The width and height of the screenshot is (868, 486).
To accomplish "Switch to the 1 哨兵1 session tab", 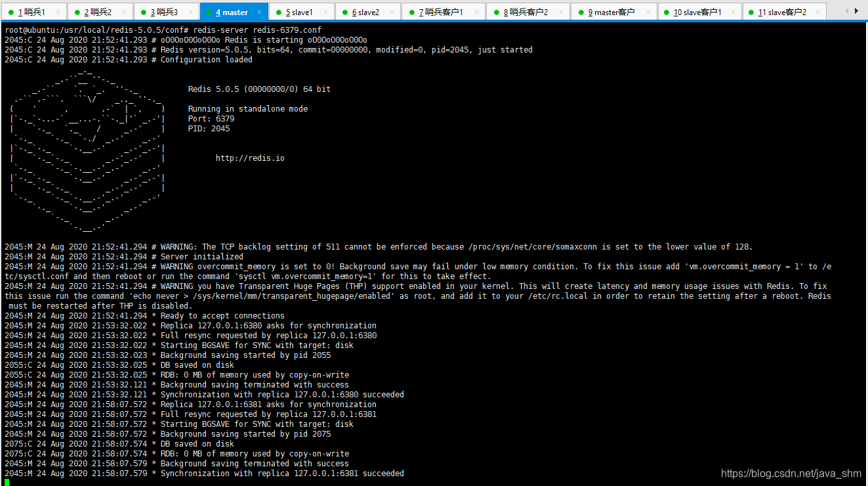I will click(33, 12).
